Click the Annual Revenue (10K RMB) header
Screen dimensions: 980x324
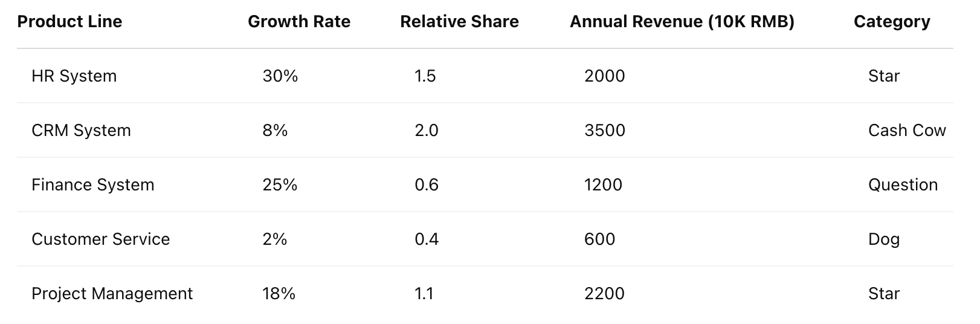682,22
